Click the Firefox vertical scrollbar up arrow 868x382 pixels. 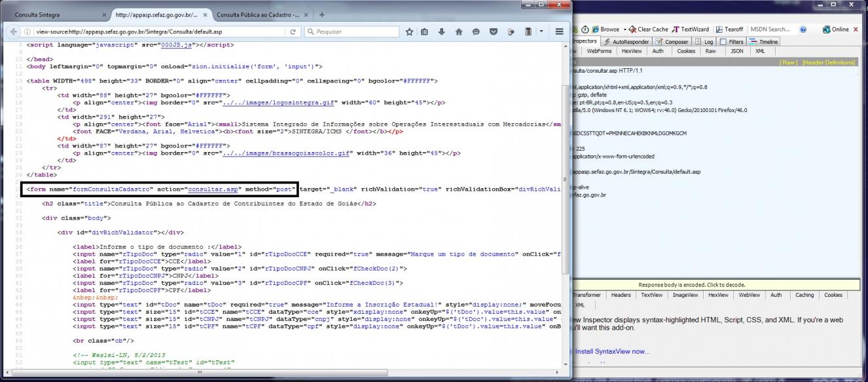[566, 45]
